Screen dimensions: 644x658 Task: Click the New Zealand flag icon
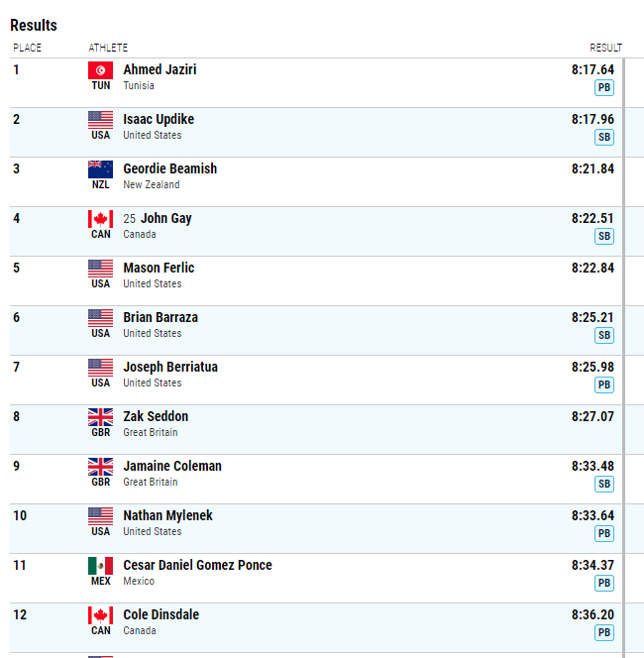100,169
